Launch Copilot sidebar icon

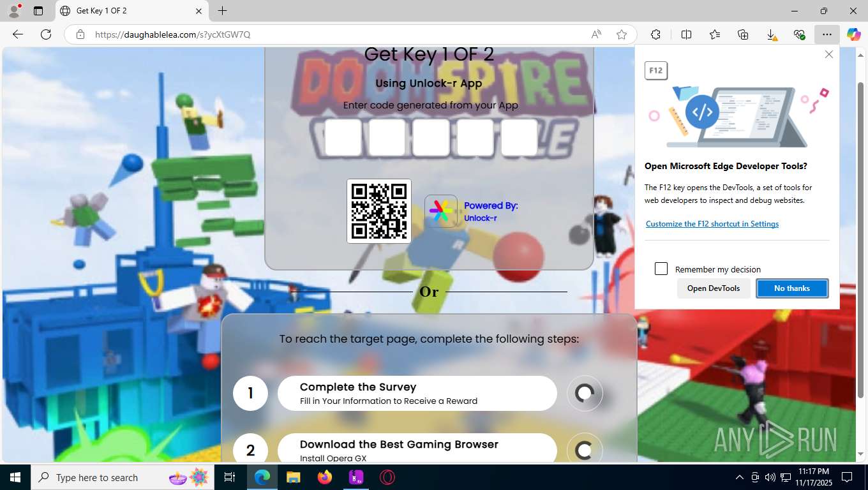pyautogui.click(x=854, y=34)
